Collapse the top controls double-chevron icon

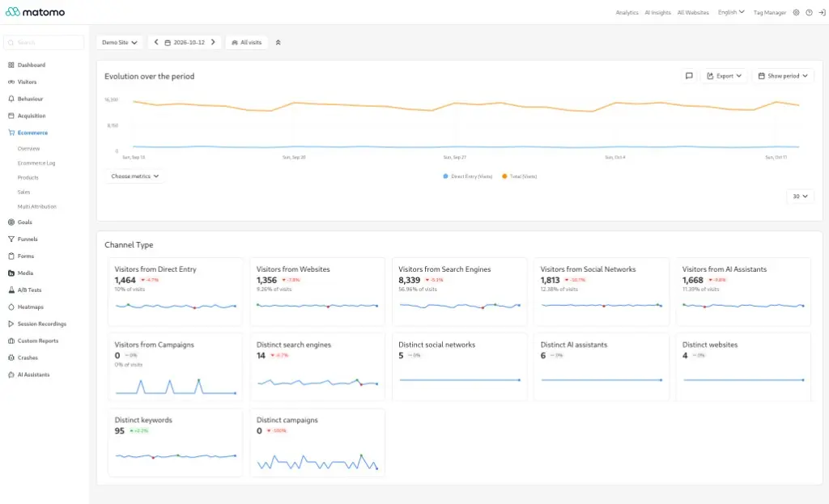[x=278, y=42]
